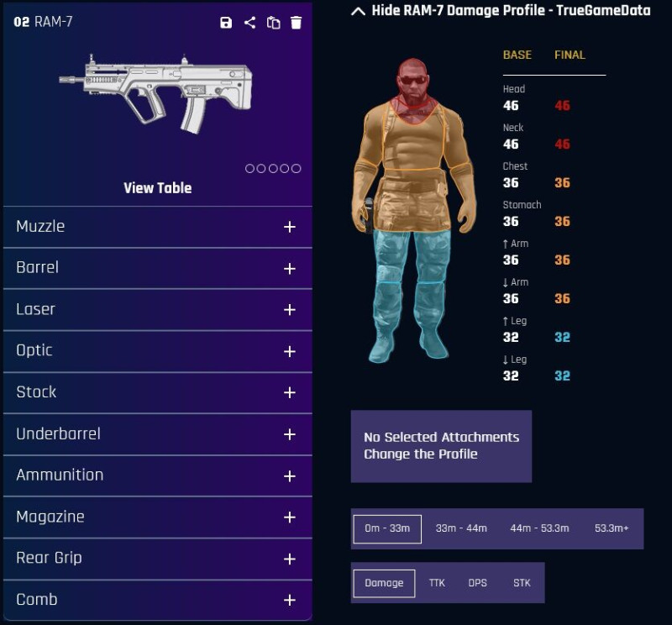Switch to the TTK tab
Screen dimensions: 672x625
(437, 583)
